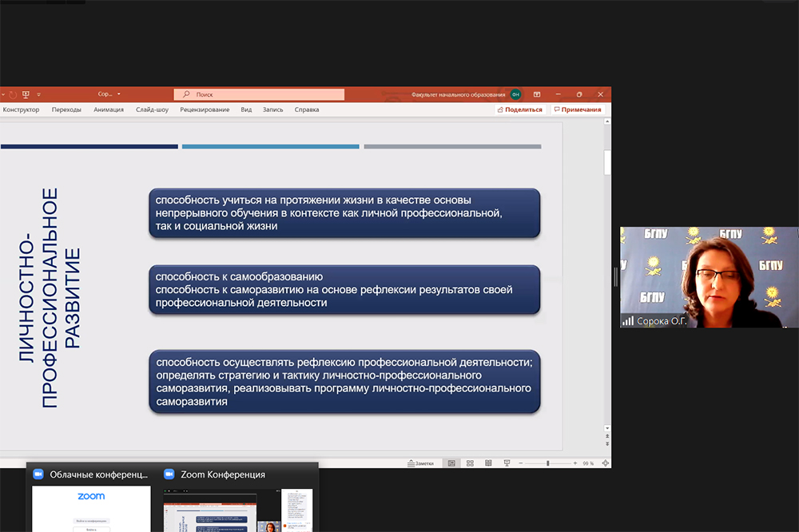Open the Конструктор ribbon tab

pyautogui.click(x=21, y=109)
